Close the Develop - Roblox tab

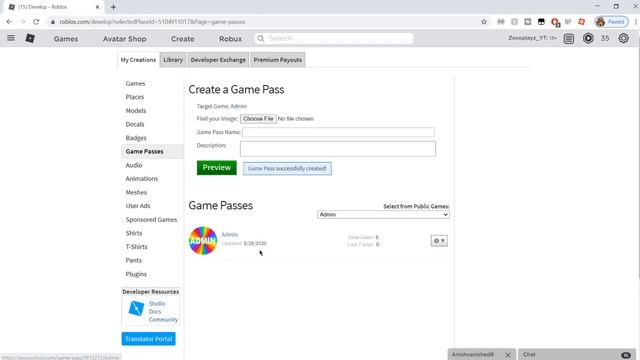pos(97,7)
